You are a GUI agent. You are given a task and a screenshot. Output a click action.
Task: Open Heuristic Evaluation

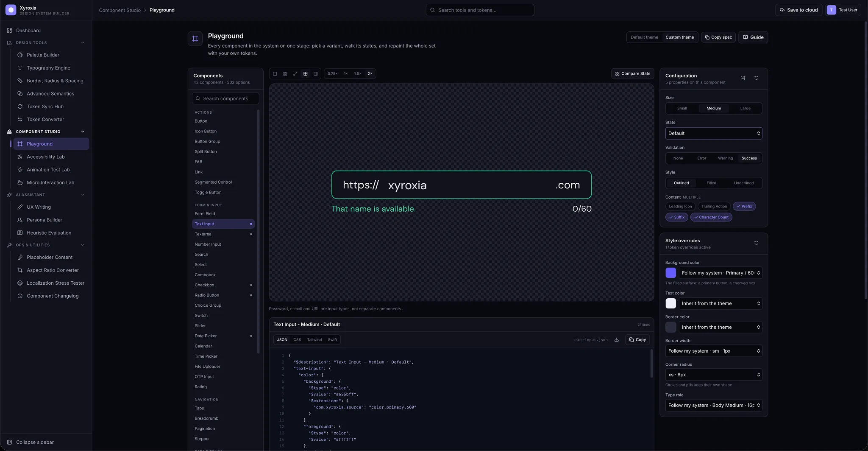[51, 233]
